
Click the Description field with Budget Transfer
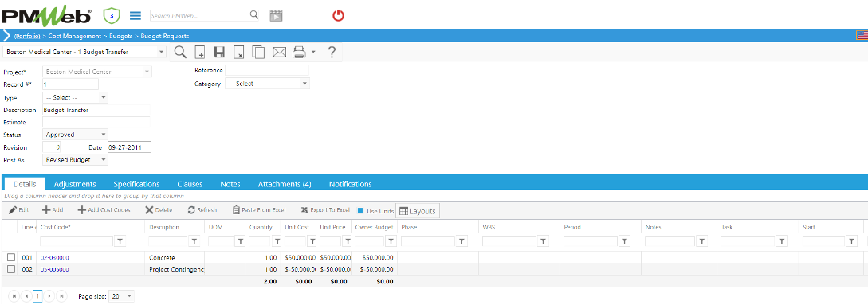coord(96,110)
